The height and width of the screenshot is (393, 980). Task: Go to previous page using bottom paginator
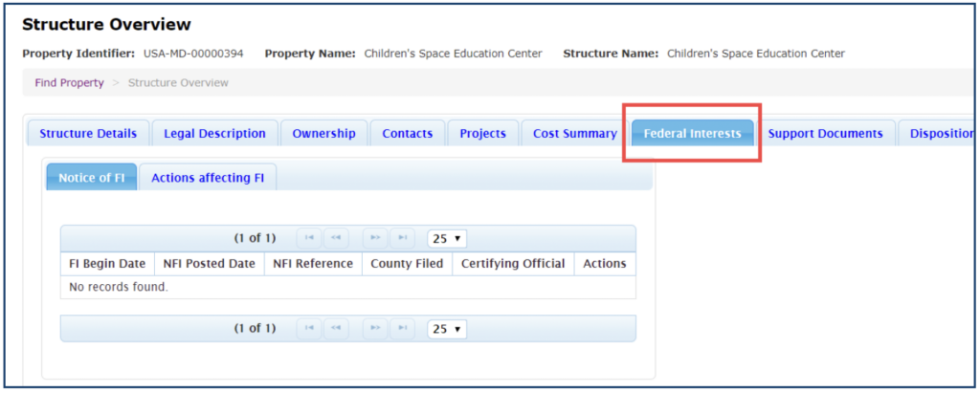(x=336, y=329)
